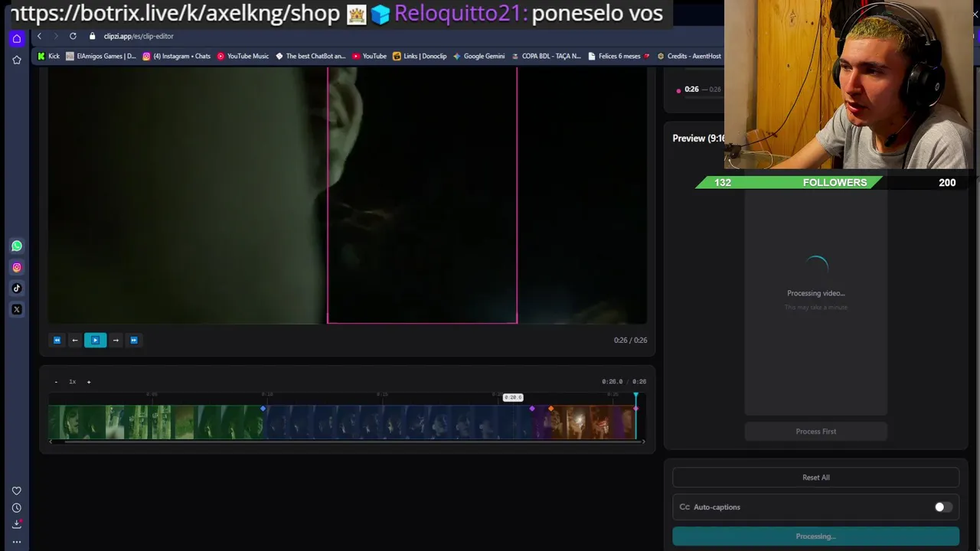Click the dark blue timeline segment
The height and width of the screenshot is (551, 980).
[x=397, y=423]
